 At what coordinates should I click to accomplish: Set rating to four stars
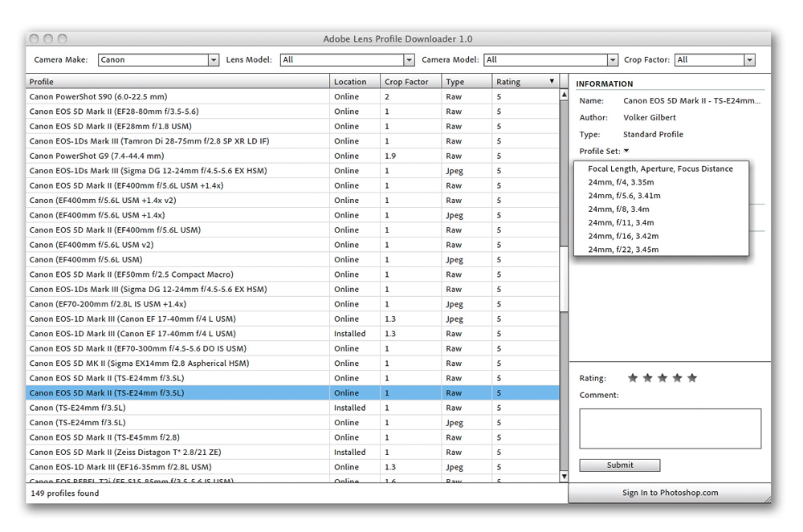pyautogui.click(x=678, y=378)
